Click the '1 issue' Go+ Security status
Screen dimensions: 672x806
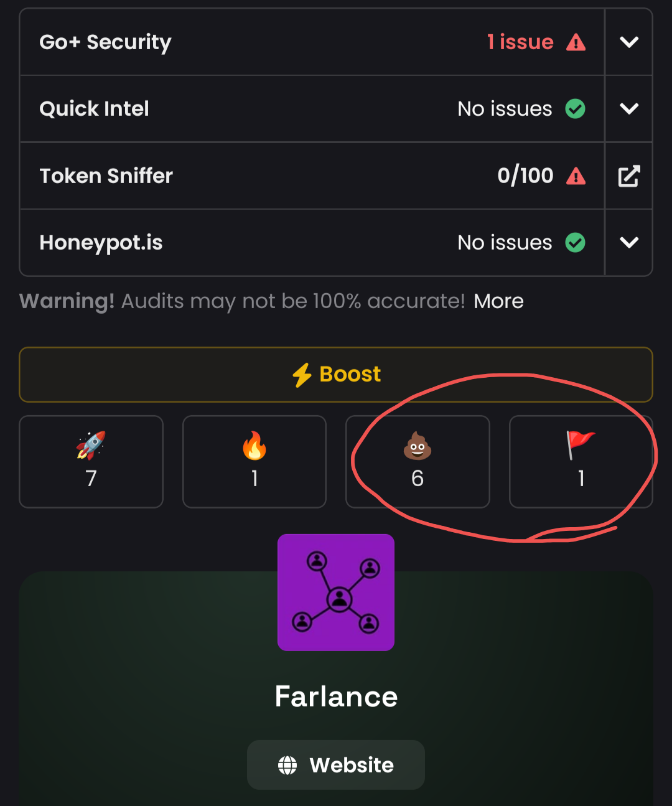[520, 42]
